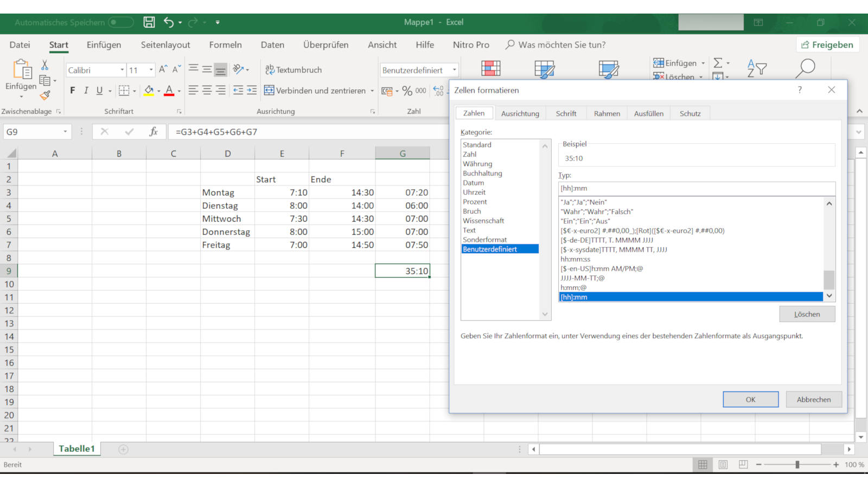868x488 pixels.
Task: Switch to the Ausrichtung dialog tab
Action: (520, 113)
